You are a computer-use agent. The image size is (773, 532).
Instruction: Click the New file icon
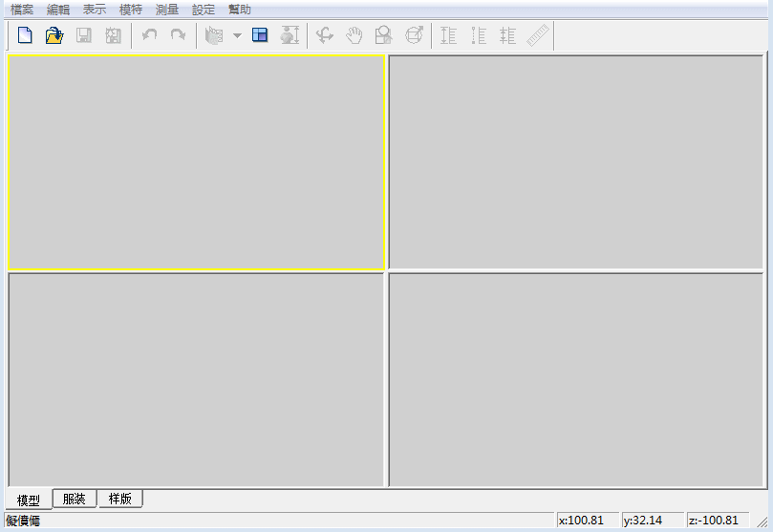26,36
